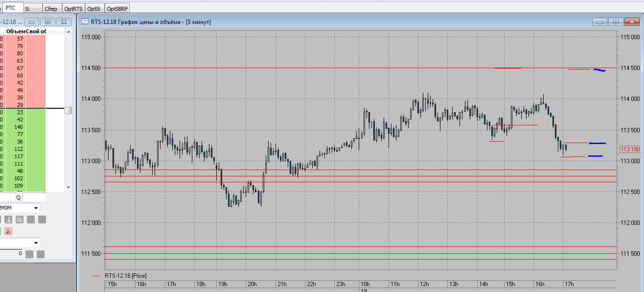Select the ask row with volume 39
The height and width of the screenshot is (292, 644).
pos(23,97)
